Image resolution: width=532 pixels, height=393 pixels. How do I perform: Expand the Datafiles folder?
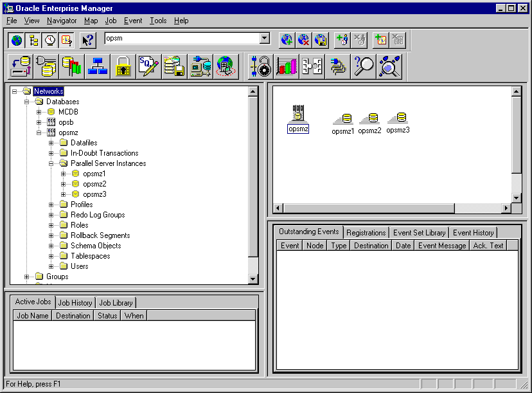click(51, 143)
